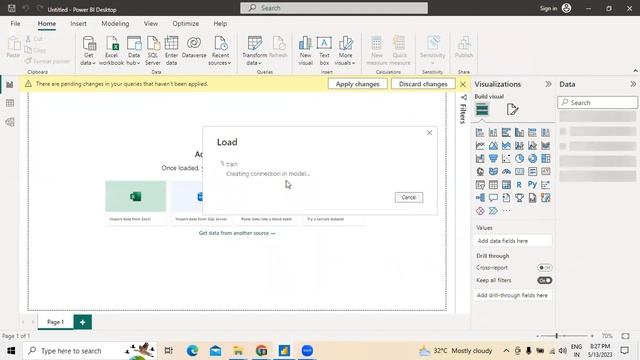Open Recent sources icon

(220, 51)
